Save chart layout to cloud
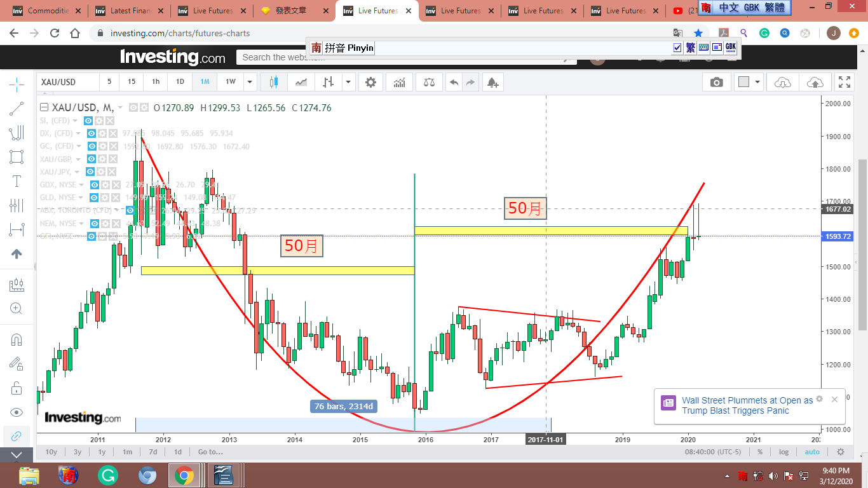868x488 pixels. [x=815, y=82]
